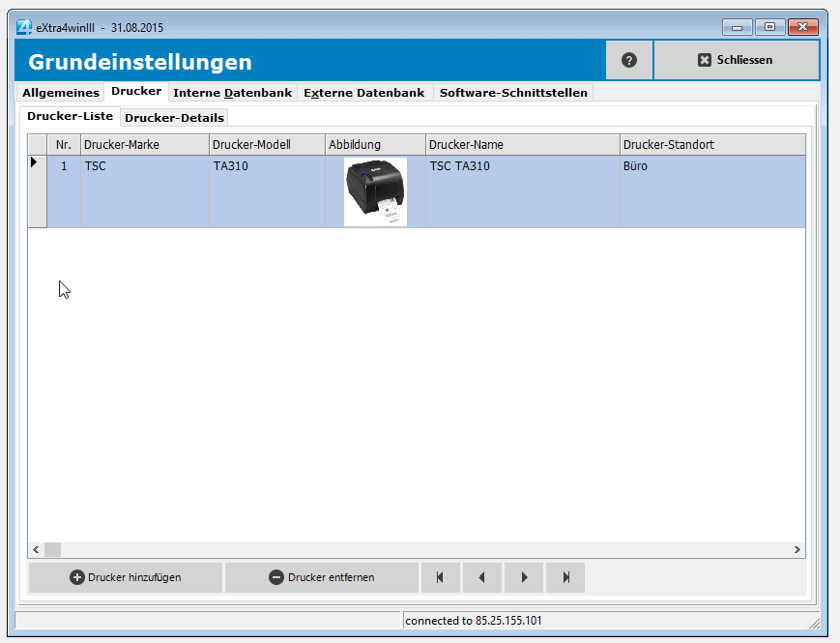The width and height of the screenshot is (840, 643).
Task: Click the minus icon on Drucker entfernen
Action: [276, 577]
